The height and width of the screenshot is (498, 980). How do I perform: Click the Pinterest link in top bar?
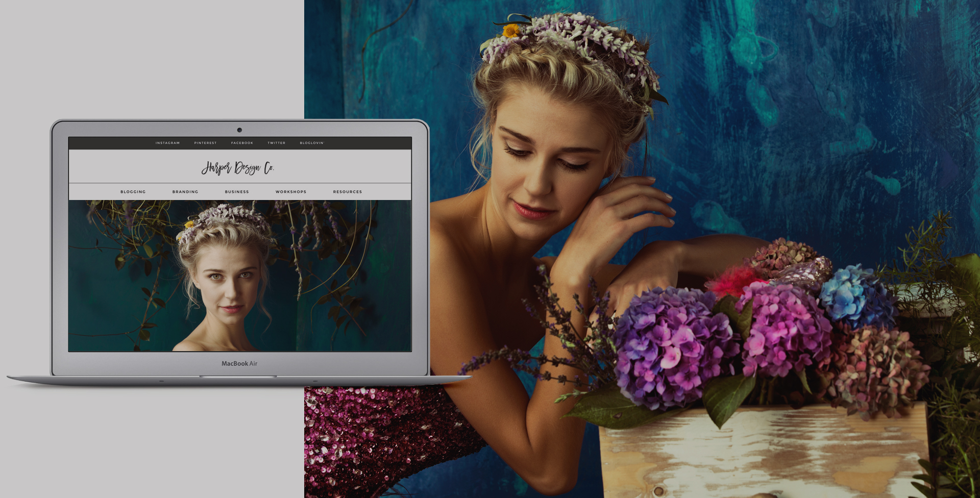[x=205, y=143]
